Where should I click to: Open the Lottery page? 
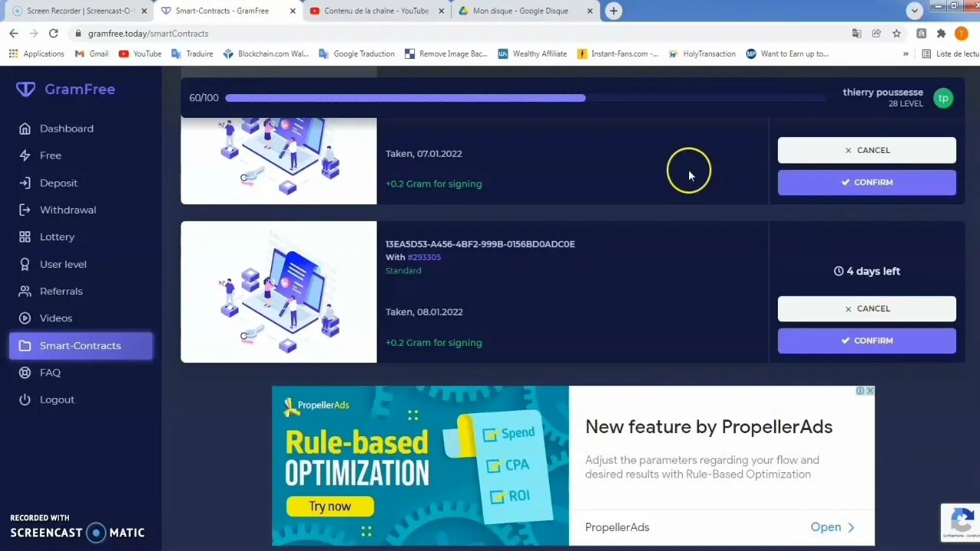click(57, 237)
